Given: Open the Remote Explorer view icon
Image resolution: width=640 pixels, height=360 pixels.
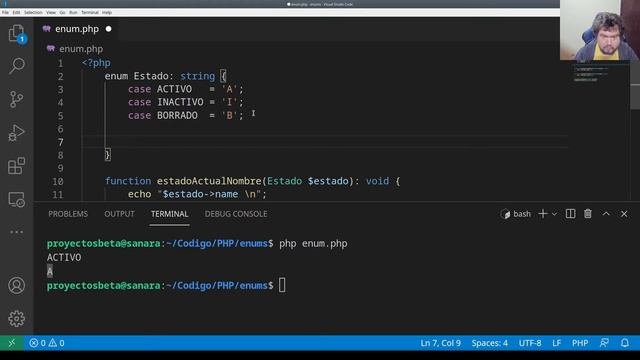Looking at the screenshot, I should [x=16, y=200].
